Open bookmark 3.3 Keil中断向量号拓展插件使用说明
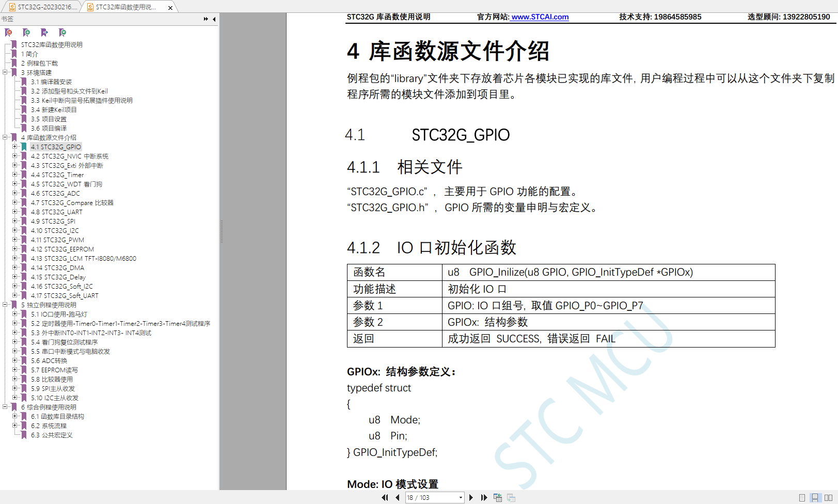 coord(82,100)
